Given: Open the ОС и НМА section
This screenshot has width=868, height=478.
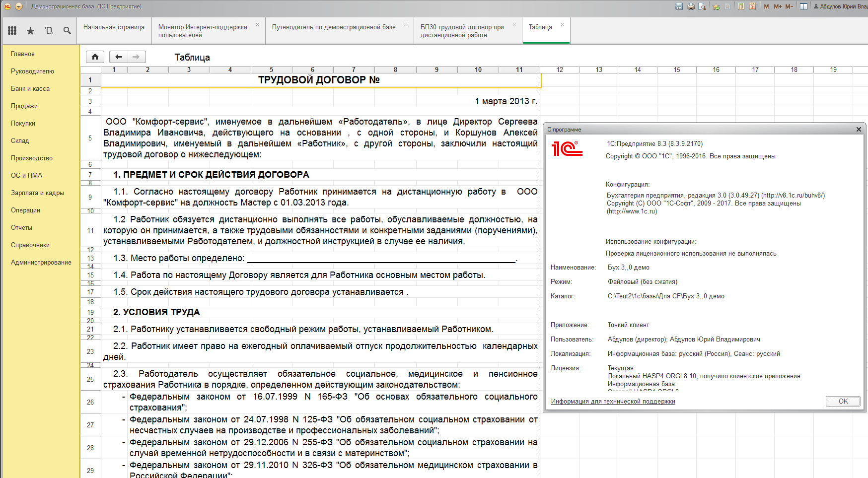Looking at the screenshot, I should 26,176.
